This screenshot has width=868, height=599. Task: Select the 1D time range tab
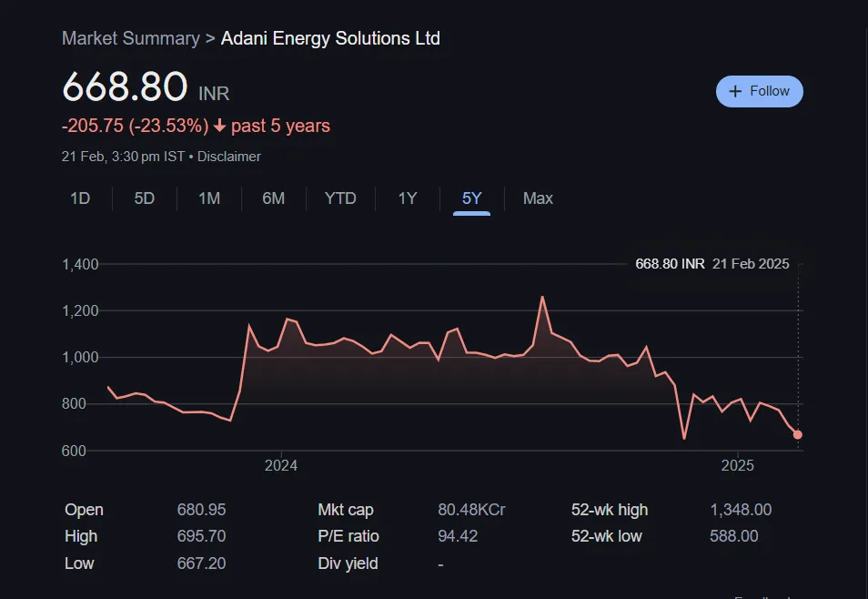point(80,198)
